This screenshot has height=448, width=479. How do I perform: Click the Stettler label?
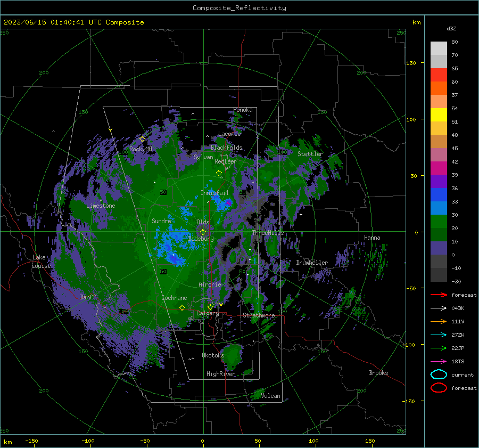pyautogui.click(x=310, y=154)
